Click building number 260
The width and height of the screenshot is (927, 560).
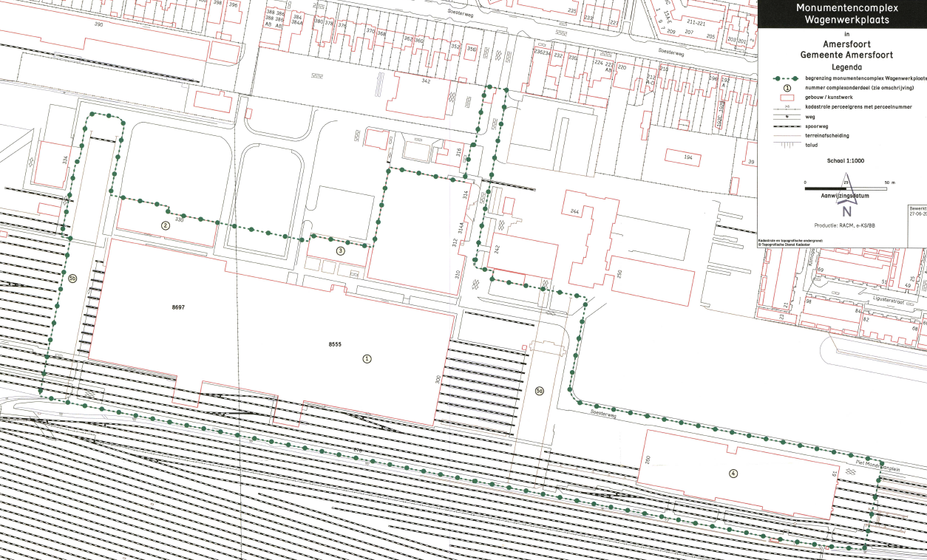(648, 461)
